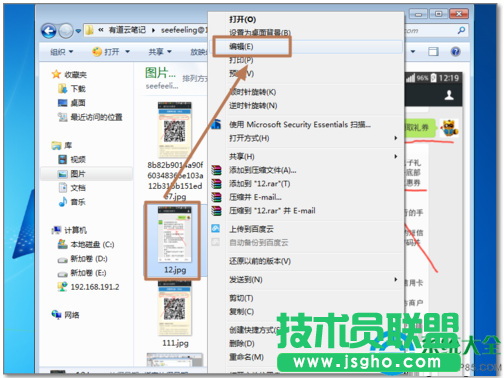Screen dimensions: 504x378
Task: Choose 设置为桌面背景(B) in context menu
Action: [260, 33]
